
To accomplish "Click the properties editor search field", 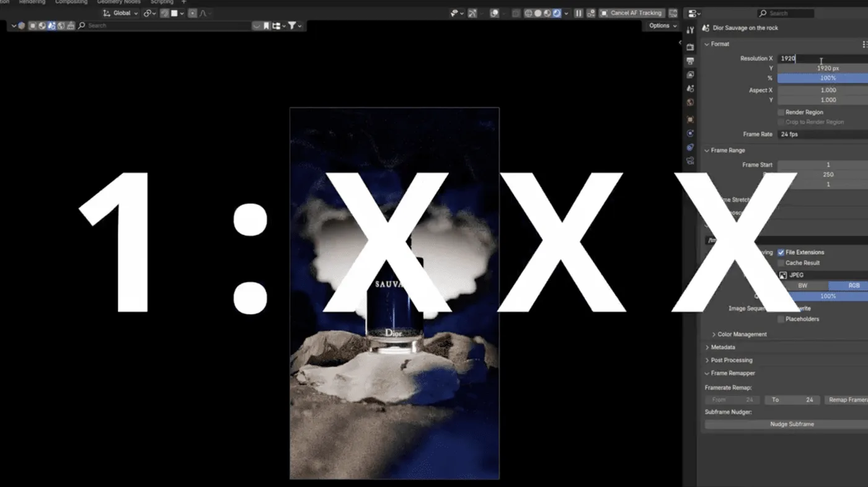I will (786, 13).
